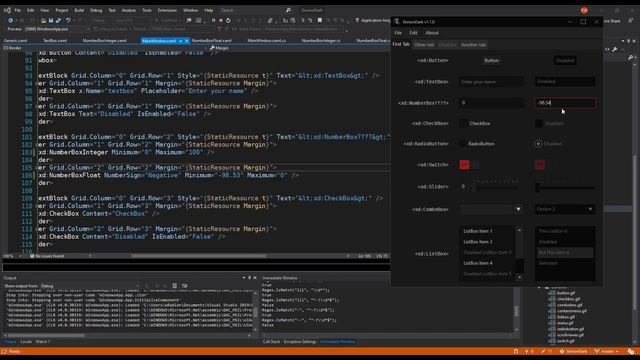Click the Enter your name text box
The image size is (640, 360).
click(491, 82)
